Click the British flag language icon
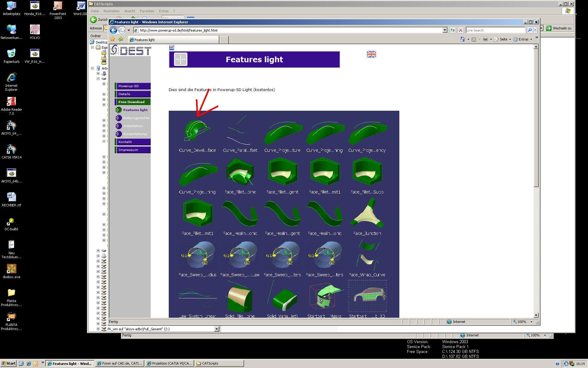The height and width of the screenshot is (368, 588). [371, 54]
